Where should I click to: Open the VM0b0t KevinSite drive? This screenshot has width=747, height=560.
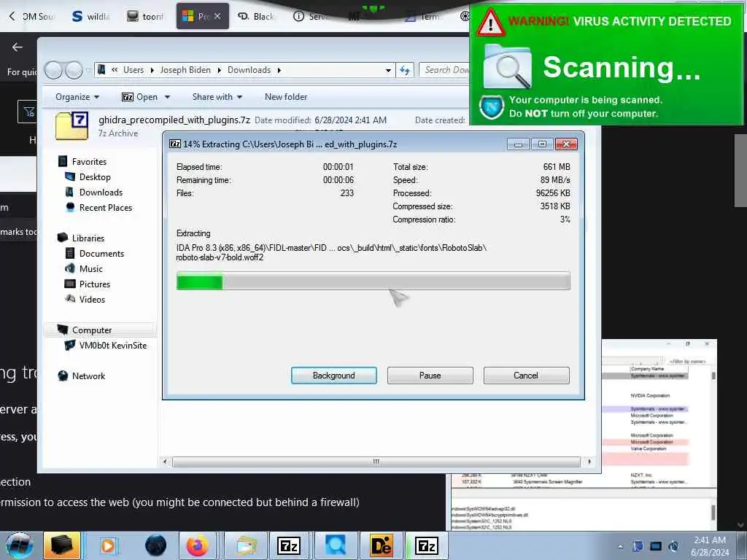pyautogui.click(x=113, y=345)
